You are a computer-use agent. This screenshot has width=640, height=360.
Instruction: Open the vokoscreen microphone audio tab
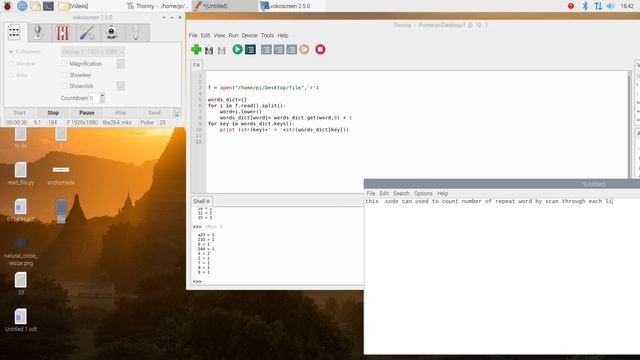pos(38,32)
